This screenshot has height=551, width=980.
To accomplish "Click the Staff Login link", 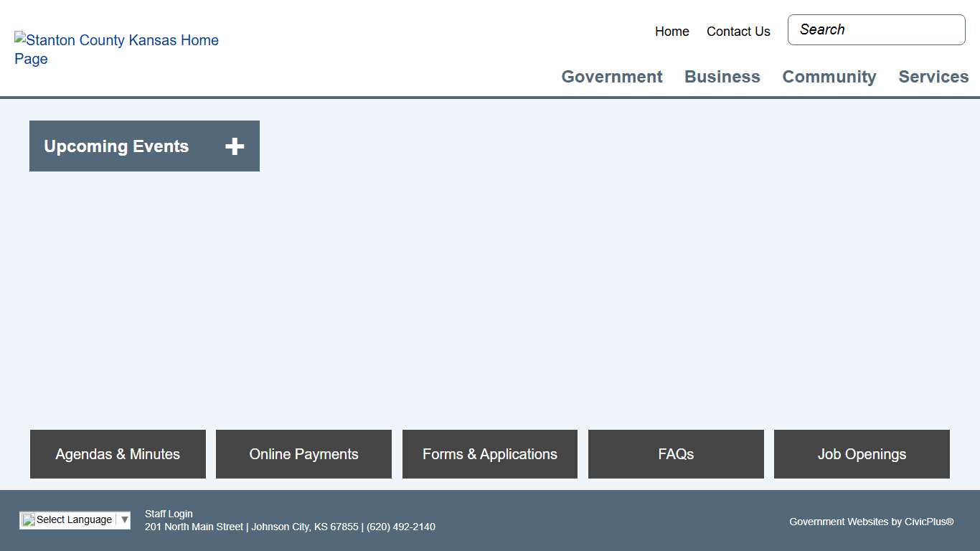I will click(x=169, y=514).
